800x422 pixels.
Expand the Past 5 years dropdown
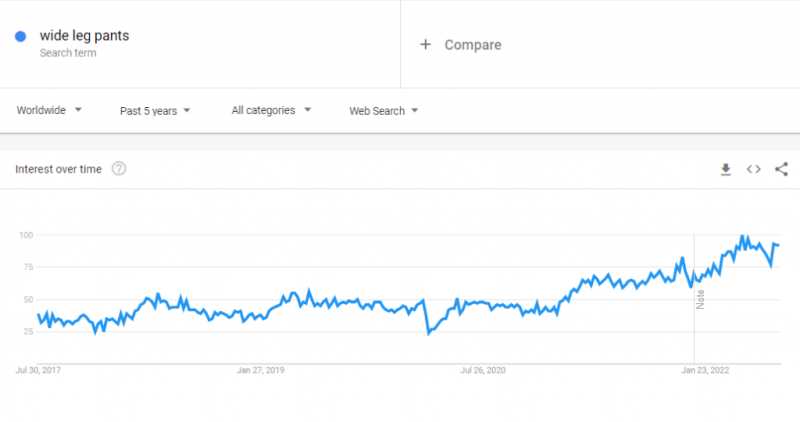pos(154,110)
